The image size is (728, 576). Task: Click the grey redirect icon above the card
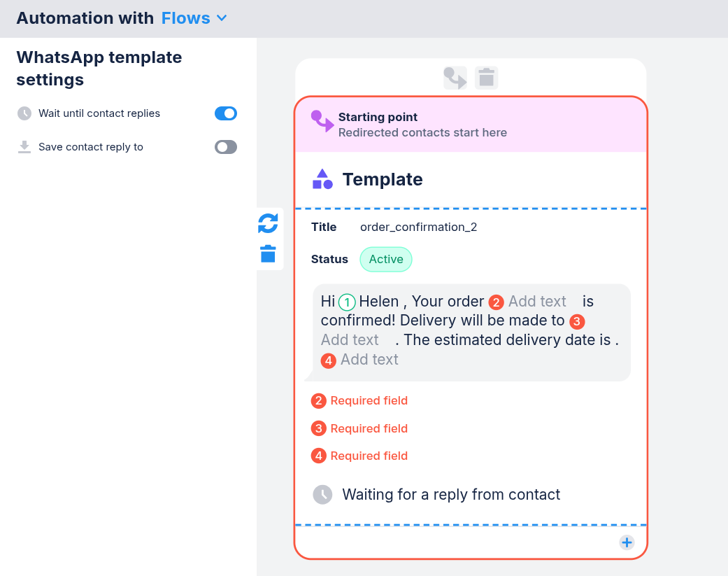click(x=455, y=78)
